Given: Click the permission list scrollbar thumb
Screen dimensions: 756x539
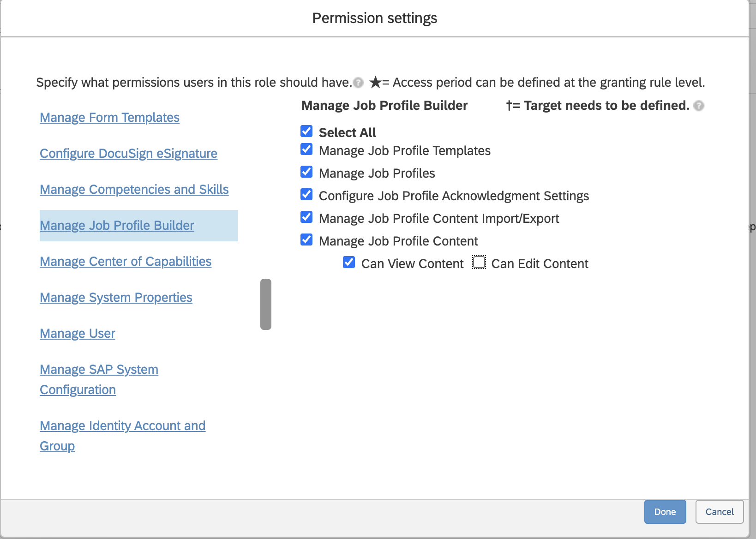Looking at the screenshot, I should (x=266, y=304).
